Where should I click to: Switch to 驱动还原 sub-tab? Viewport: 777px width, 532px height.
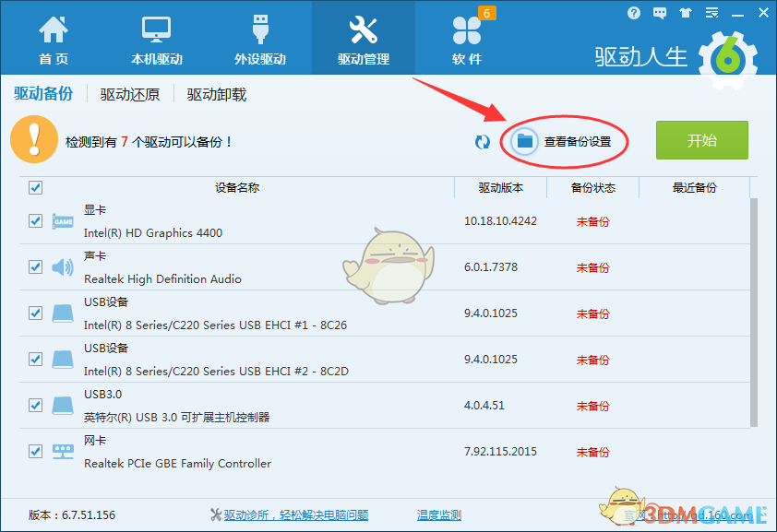coord(130,94)
